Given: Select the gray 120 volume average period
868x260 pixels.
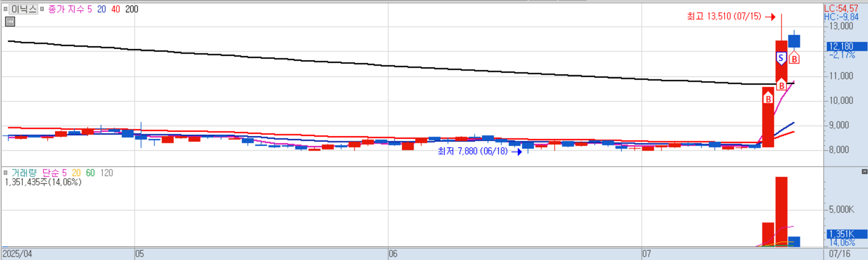Looking at the screenshot, I should coord(107,173).
